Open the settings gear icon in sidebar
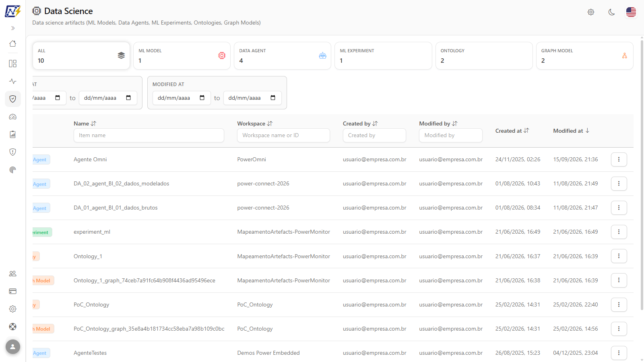Viewport: 644px width, 362px height. 13,309
